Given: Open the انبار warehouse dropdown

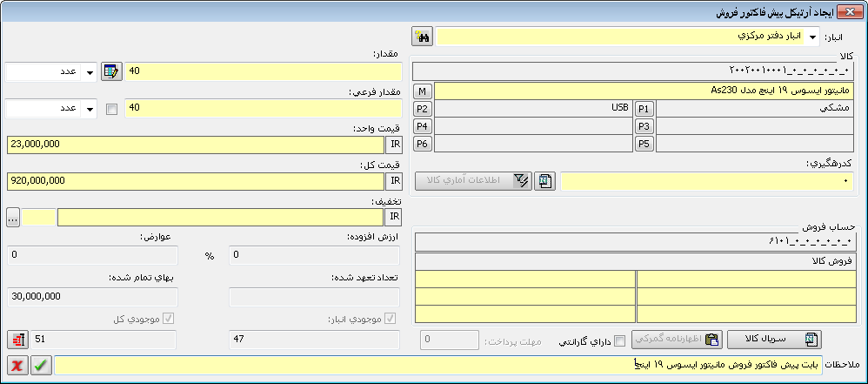Looking at the screenshot, I should point(813,37).
